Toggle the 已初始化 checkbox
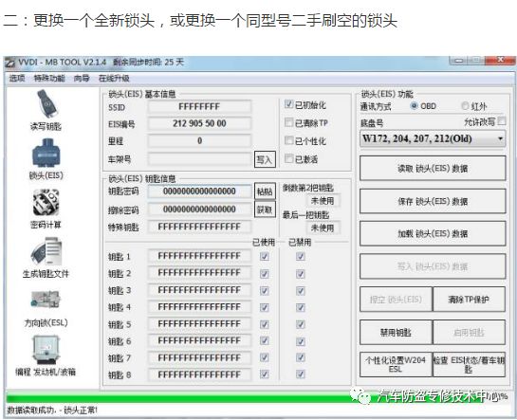 tap(288, 104)
